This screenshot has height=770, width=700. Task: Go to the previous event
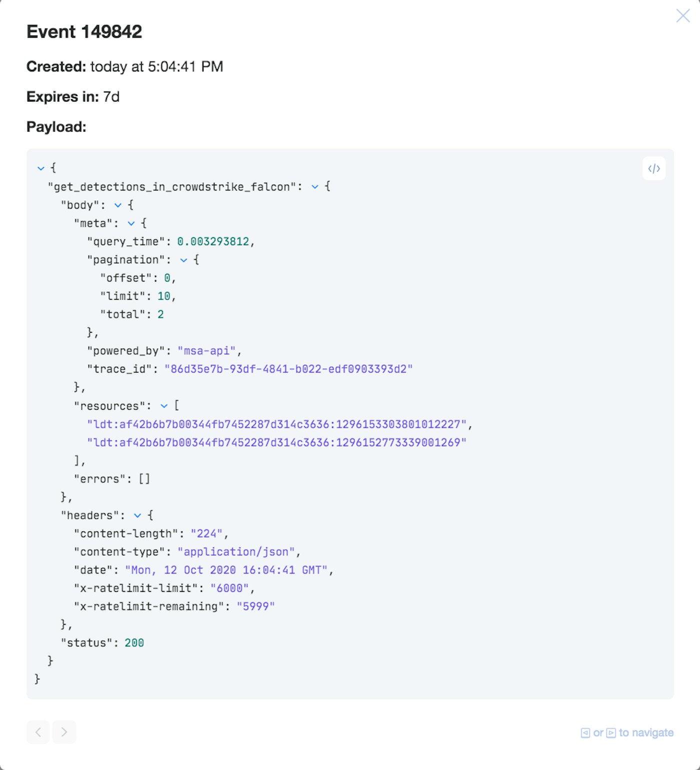pos(38,732)
